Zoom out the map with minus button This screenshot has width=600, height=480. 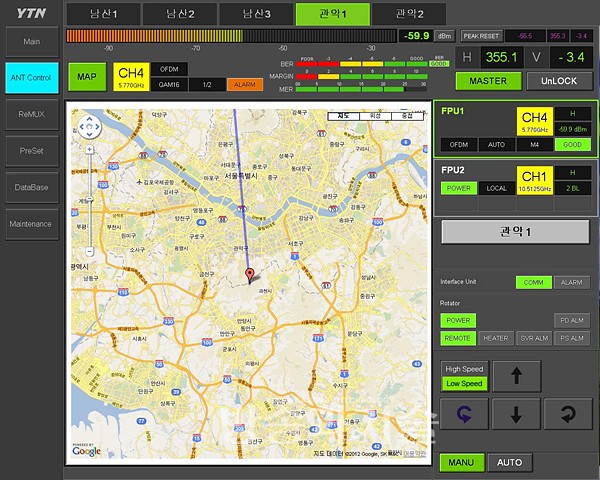click(x=89, y=251)
